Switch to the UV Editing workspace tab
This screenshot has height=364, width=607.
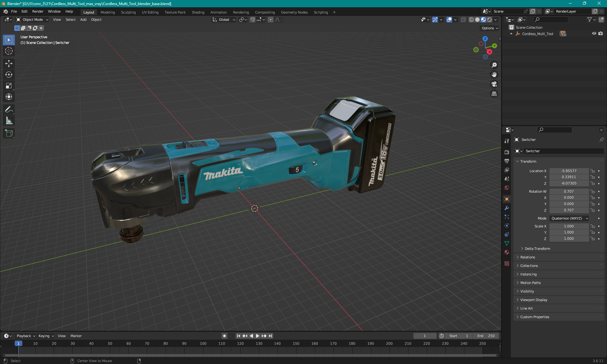(150, 12)
